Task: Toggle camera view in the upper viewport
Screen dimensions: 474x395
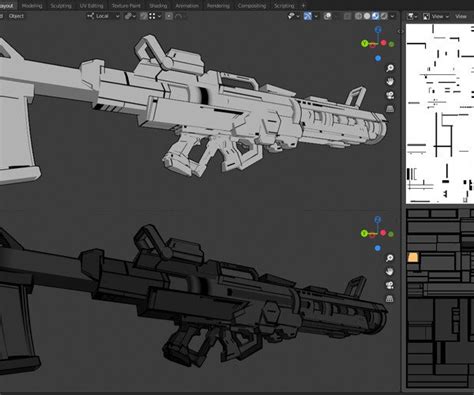Action: 390,95
